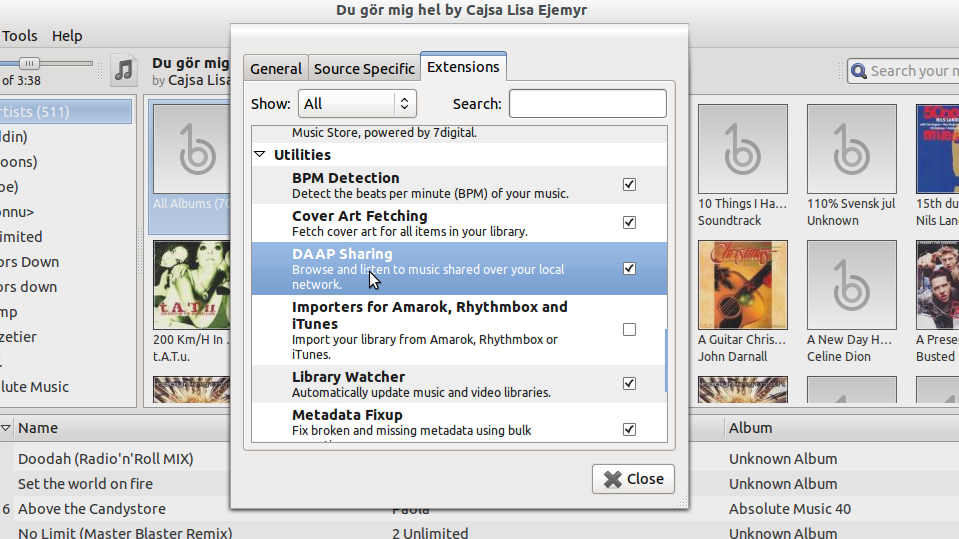Select the BPM Detection row
Screen dimensions: 959x539
click(x=459, y=185)
